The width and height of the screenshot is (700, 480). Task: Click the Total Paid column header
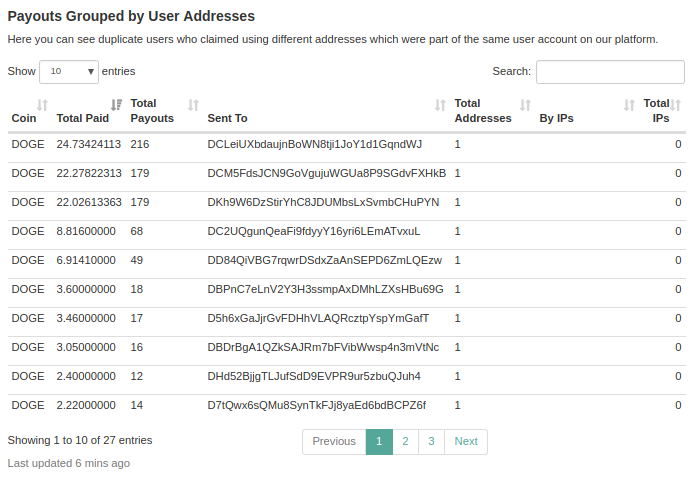[x=82, y=118]
